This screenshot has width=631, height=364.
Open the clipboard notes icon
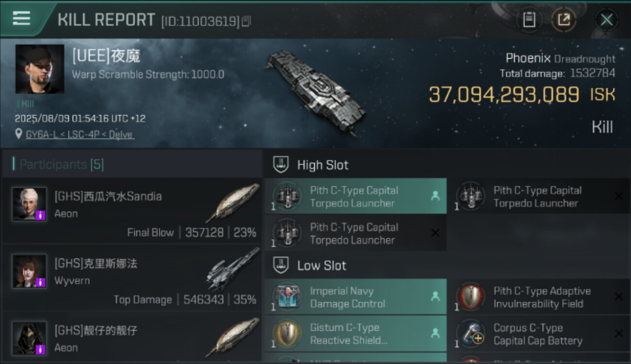pos(529,20)
